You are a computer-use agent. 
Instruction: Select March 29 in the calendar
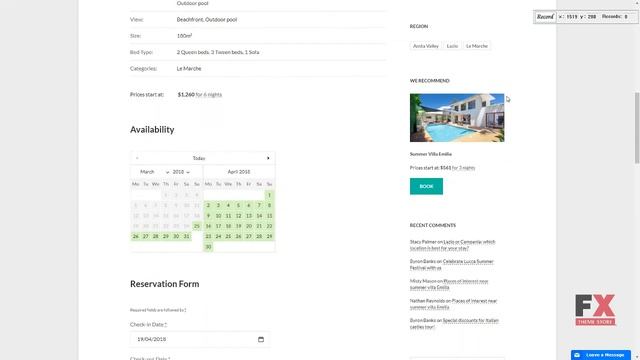pos(166,236)
